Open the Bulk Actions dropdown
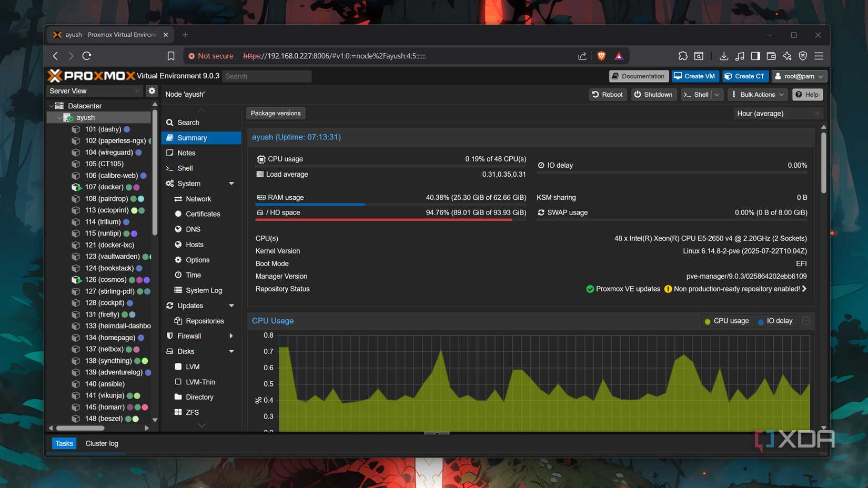868x488 pixels. pyautogui.click(x=758, y=95)
